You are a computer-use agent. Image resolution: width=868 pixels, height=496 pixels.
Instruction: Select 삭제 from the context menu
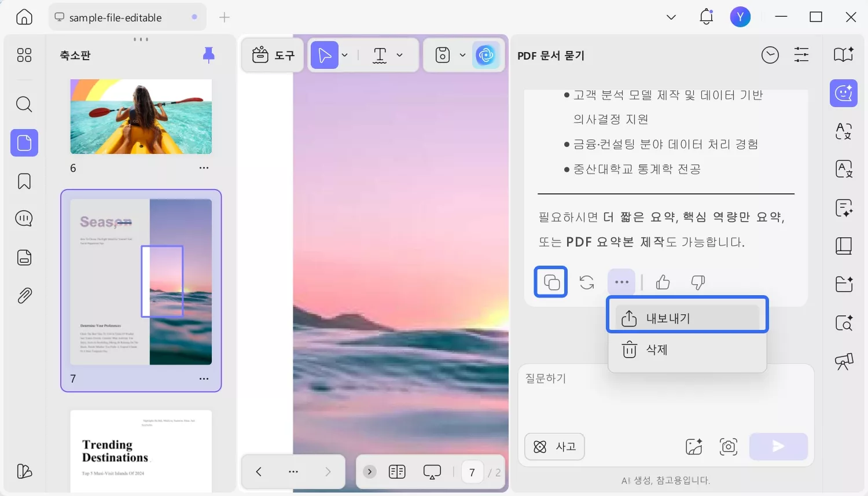(x=687, y=349)
